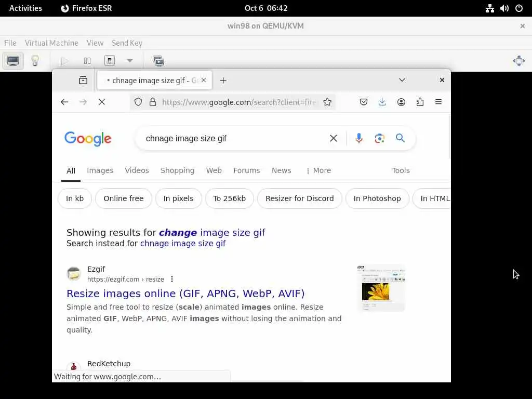Open the clock at Oct 6 06:42
The image size is (532, 399).
(266, 8)
